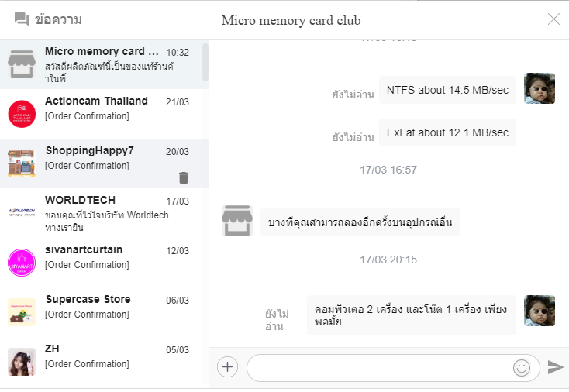Open ZH conversation in list
Viewport: 569px width, 392px height.
pyautogui.click(x=104, y=362)
